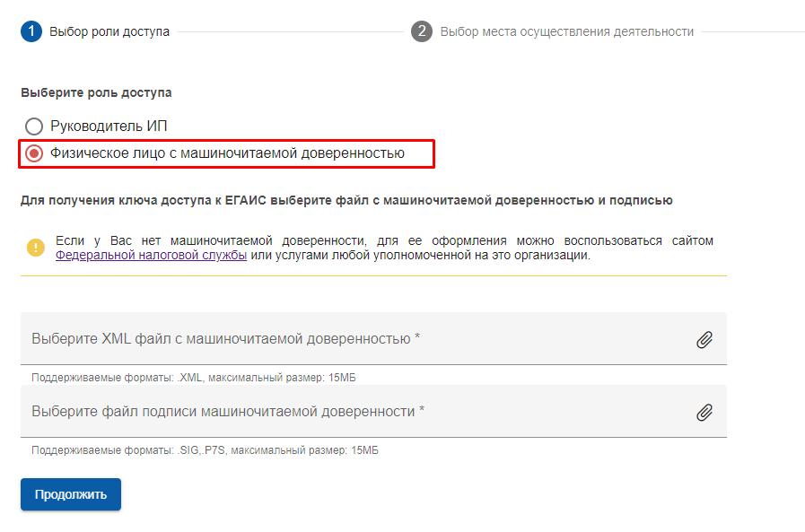The height and width of the screenshot is (532, 805).
Task: Open the Федеральной налоговой службы link
Action: [151, 255]
